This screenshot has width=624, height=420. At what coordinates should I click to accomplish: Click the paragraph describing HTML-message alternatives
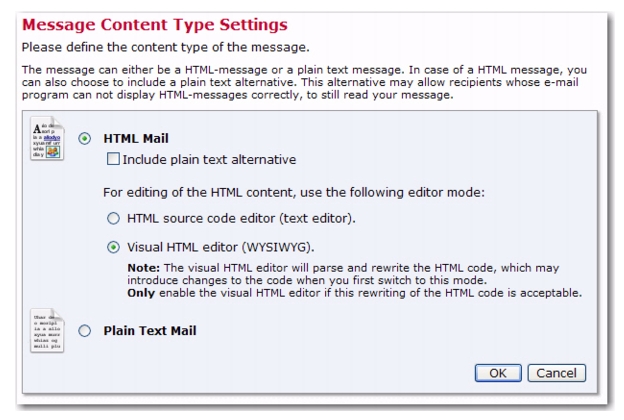[x=304, y=82]
